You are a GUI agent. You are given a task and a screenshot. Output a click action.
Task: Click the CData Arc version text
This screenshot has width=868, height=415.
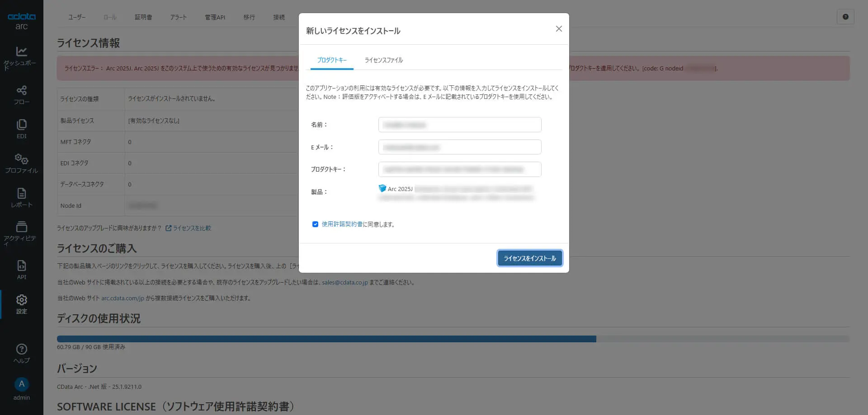point(99,387)
